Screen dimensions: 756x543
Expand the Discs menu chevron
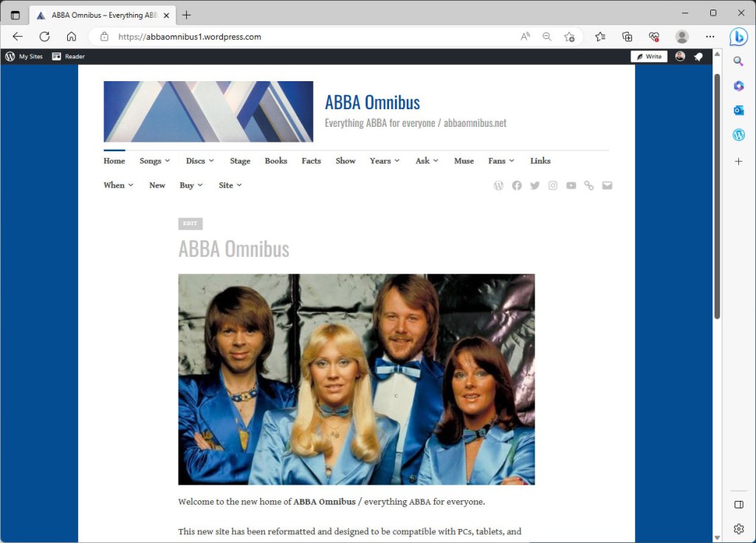(211, 161)
